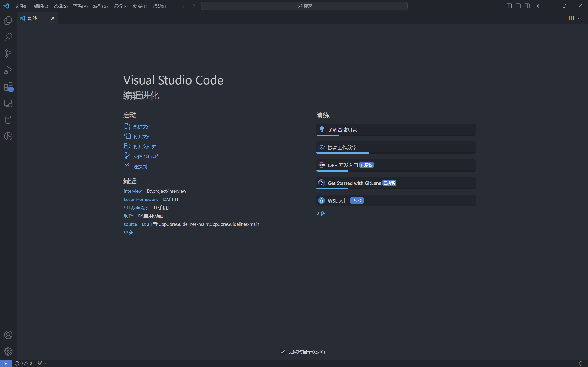
Task: Show errors and warnings count in status bar
Action: [x=23, y=363]
